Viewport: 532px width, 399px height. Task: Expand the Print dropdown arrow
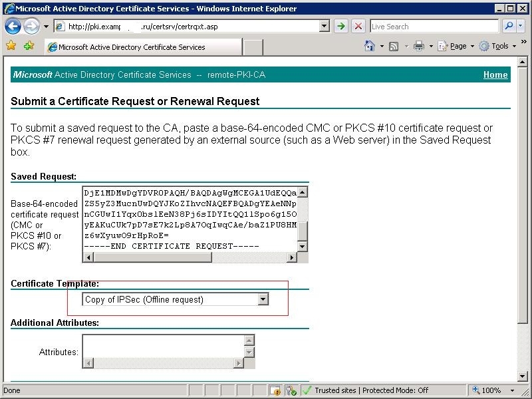431,46
